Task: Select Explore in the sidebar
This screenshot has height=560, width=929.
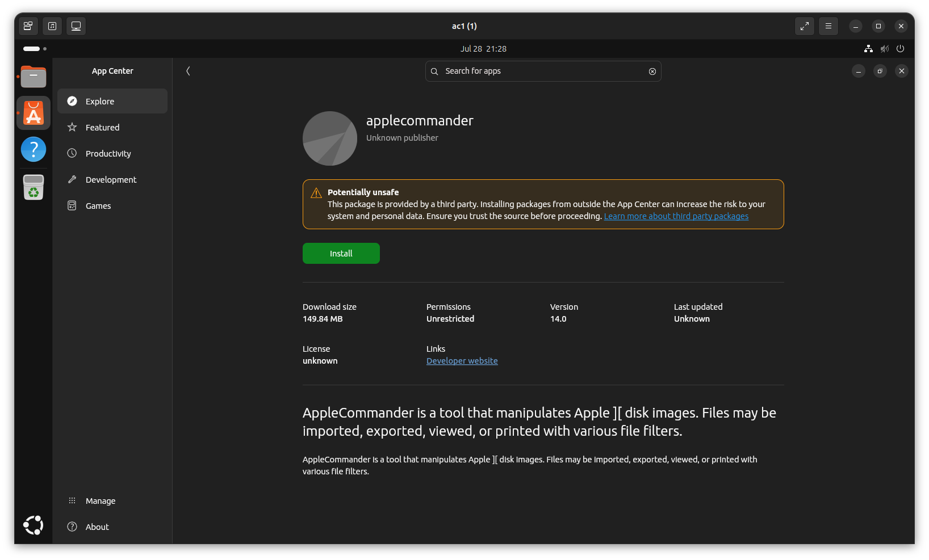Action: tap(112, 101)
